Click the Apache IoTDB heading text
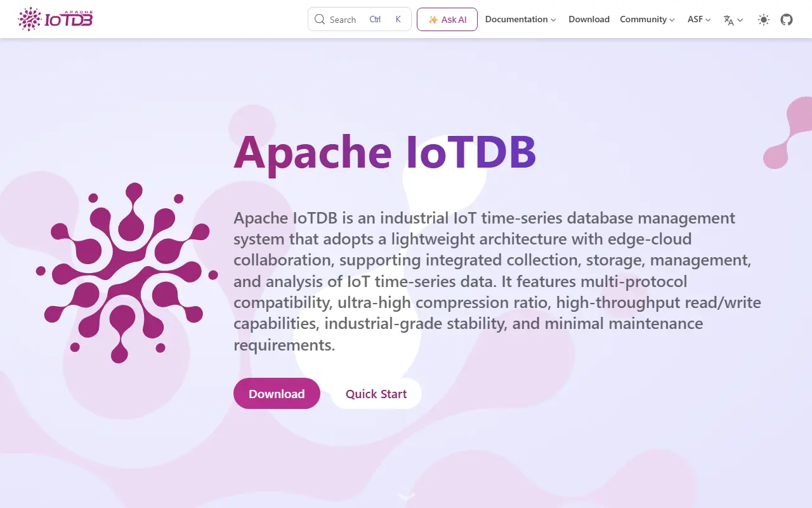This screenshot has height=508, width=812. 385,152
